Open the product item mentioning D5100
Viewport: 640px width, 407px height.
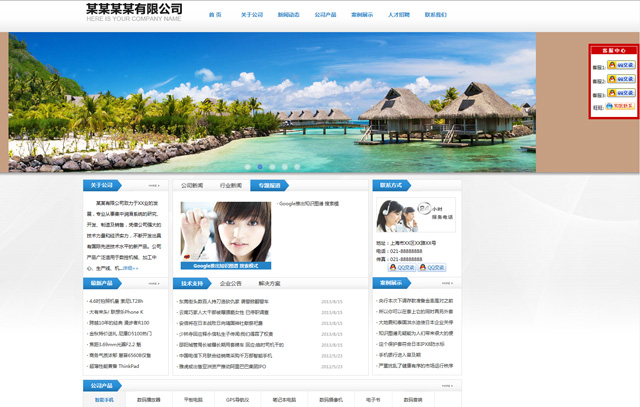pos(120,334)
